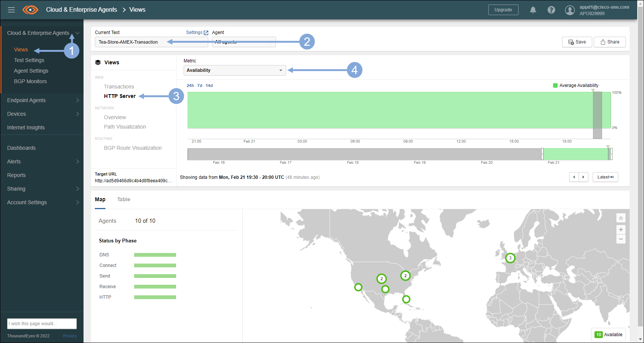Jump to Latest data button
This screenshot has width=644, height=343.
[x=605, y=177]
